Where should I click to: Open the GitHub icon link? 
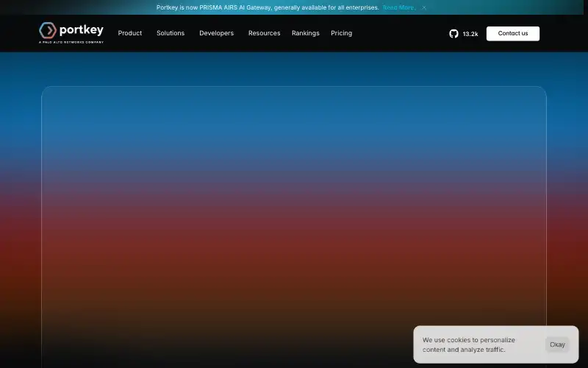pyautogui.click(x=453, y=34)
